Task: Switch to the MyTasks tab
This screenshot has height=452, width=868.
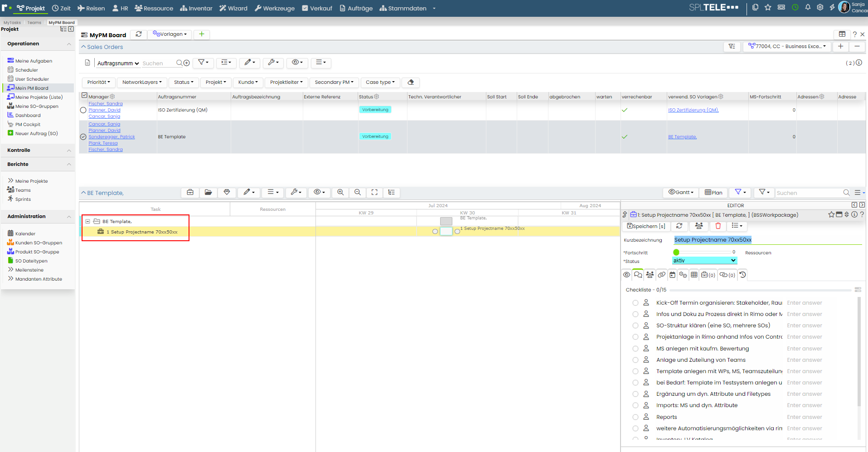Action: coord(12,22)
